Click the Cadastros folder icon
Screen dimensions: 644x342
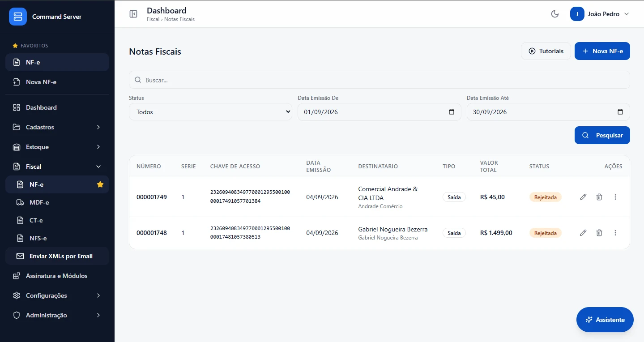pyautogui.click(x=17, y=127)
